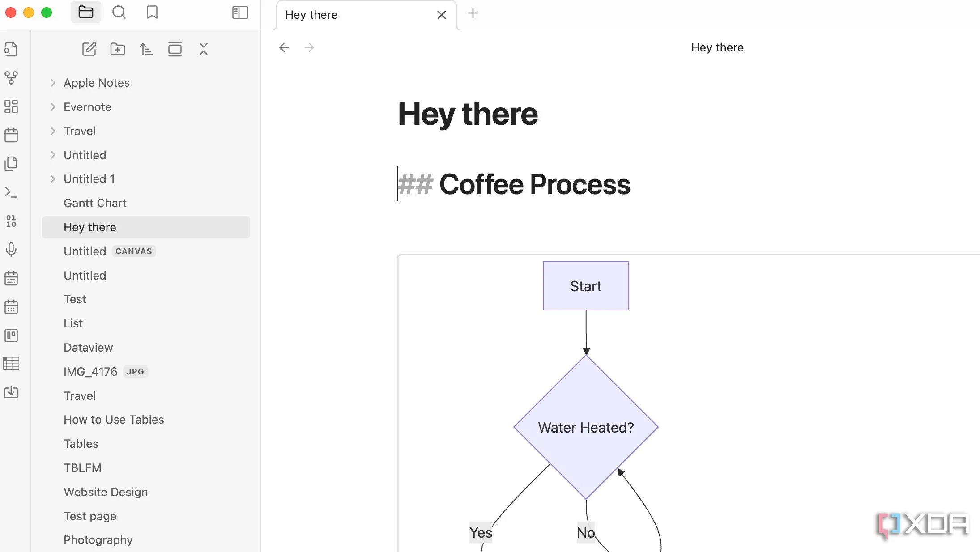This screenshot has height=552, width=980.
Task: Open graph view ribbon icon
Action: coord(11,78)
